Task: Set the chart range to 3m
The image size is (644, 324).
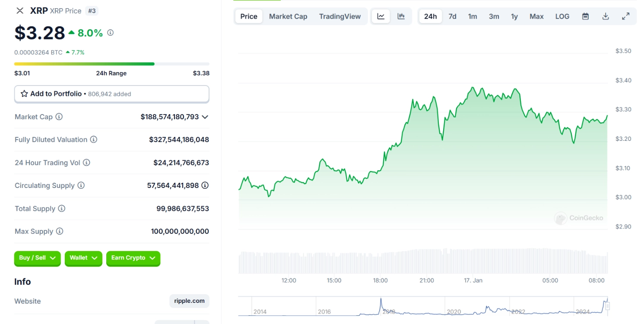Action: pos(494,16)
